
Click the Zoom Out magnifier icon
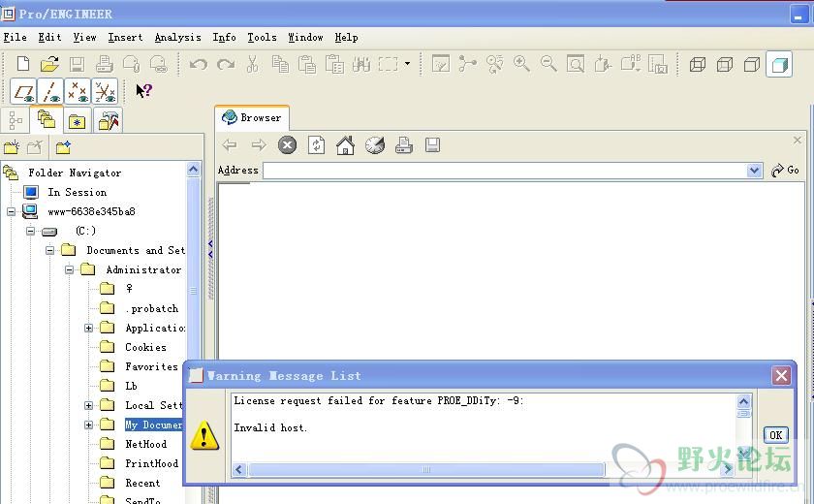tap(548, 64)
